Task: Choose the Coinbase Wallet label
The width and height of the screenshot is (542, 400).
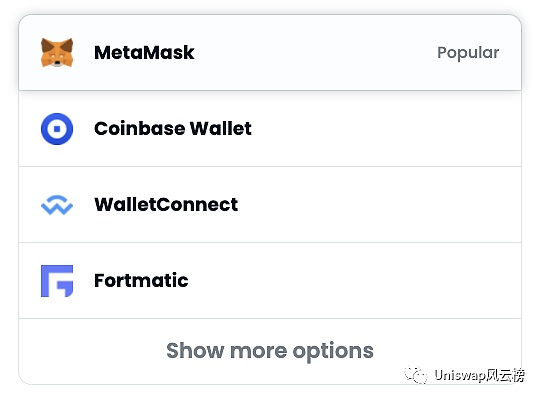Action: point(173,129)
